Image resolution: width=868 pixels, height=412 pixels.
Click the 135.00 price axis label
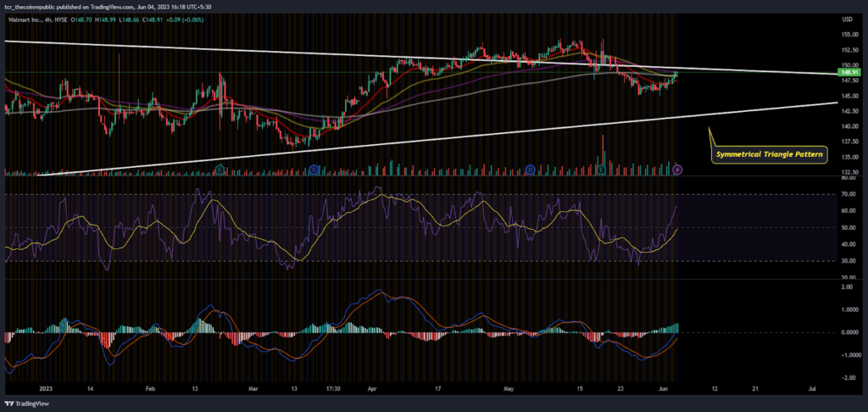(x=849, y=158)
